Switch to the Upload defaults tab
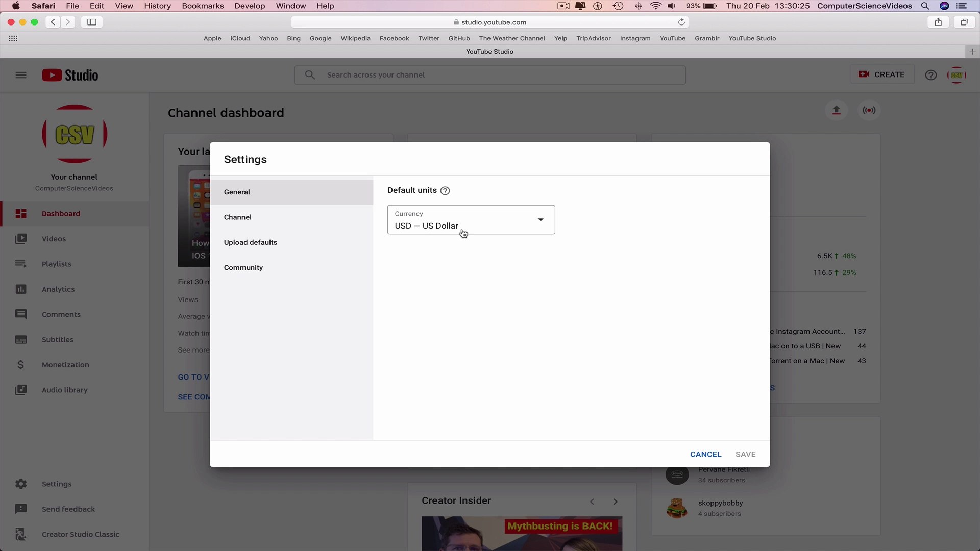Viewport: 980px width, 551px height. (250, 242)
